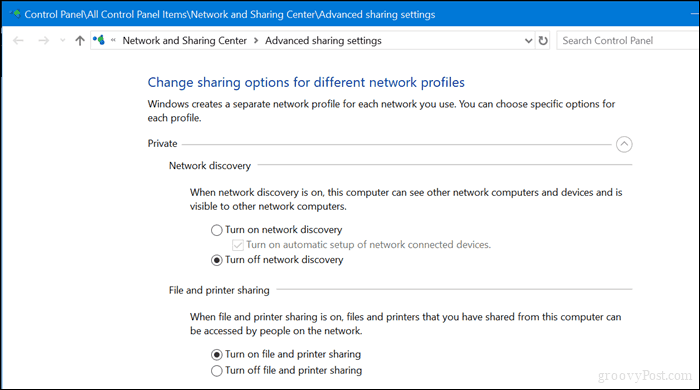Screen dimensions: 700x390
Task: Open the breadcrumb arrow after Network and Sharing Center
Action: point(256,41)
